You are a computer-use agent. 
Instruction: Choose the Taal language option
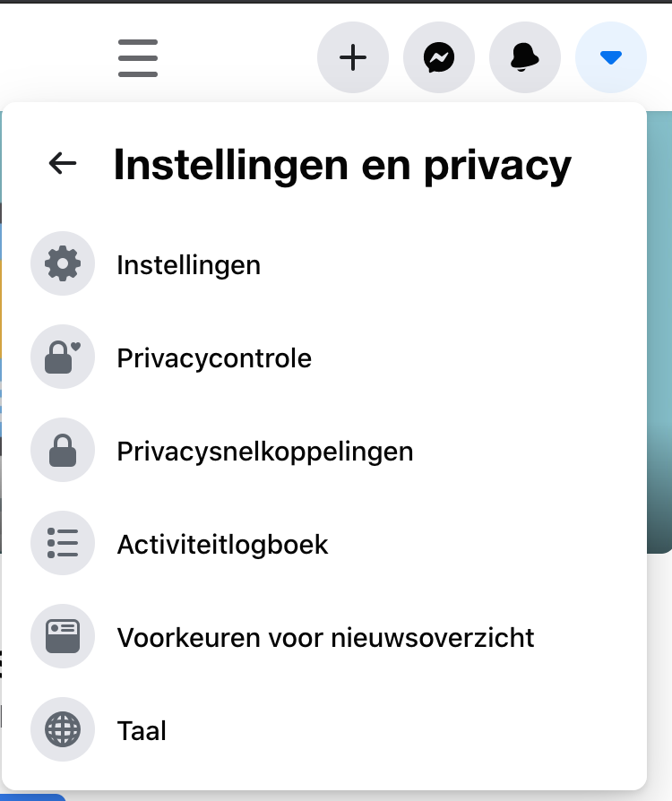pos(142,731)
